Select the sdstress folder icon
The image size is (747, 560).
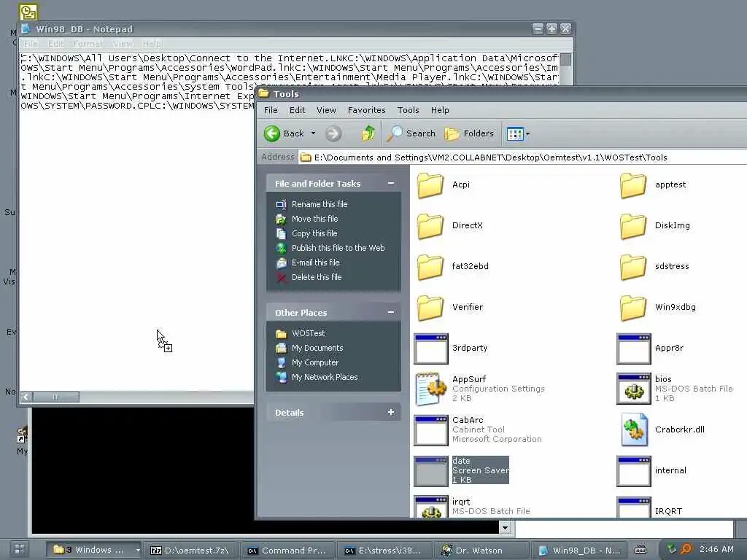633,267
